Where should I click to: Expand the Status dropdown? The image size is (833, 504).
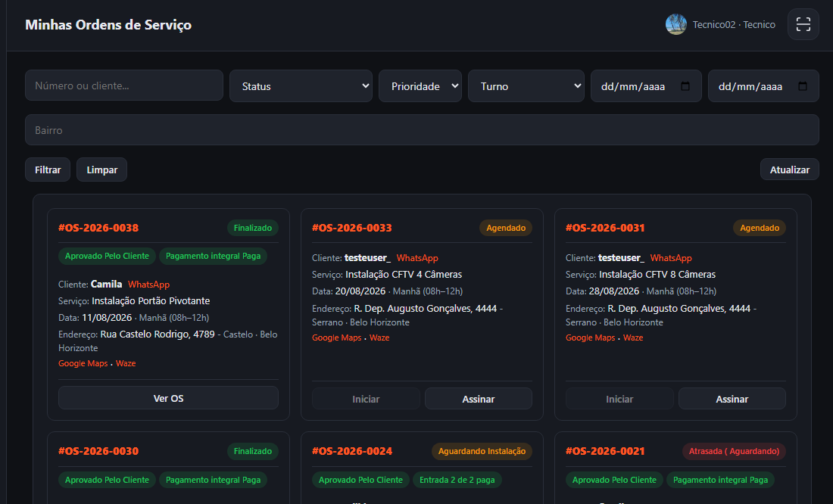tap(301, 86)
